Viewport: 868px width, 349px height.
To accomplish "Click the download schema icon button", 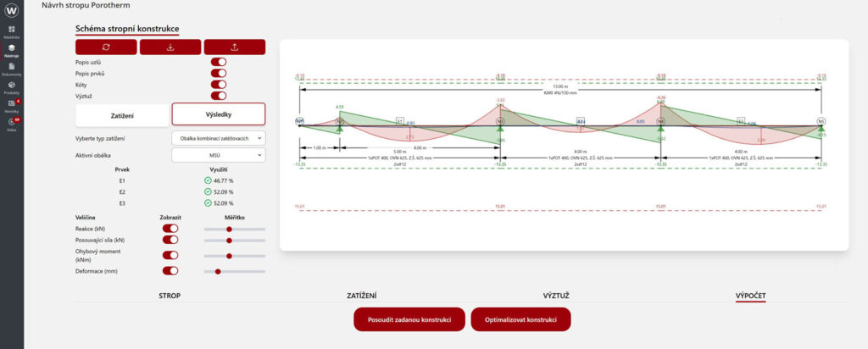I will point(170,47).
